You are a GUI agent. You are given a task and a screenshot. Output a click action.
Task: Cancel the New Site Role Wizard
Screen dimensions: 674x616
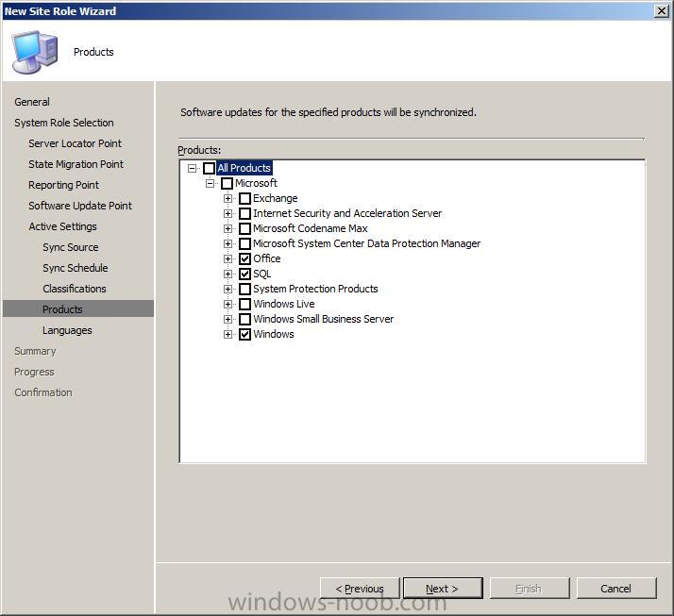[616, 588]
